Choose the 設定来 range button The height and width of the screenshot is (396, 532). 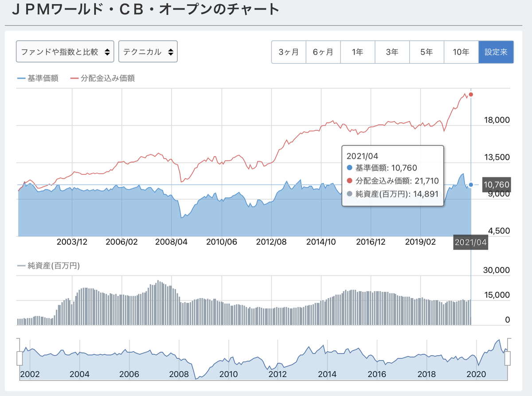[496, 52]
